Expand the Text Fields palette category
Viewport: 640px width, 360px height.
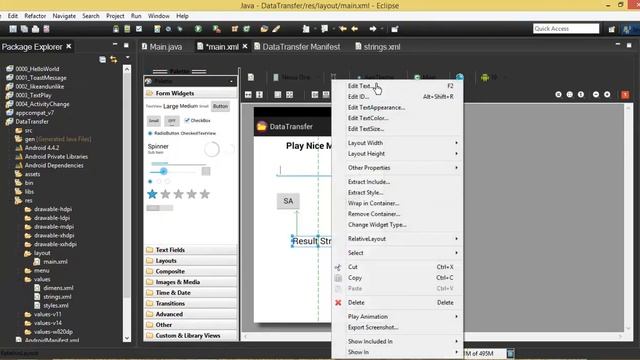[191, 250]
